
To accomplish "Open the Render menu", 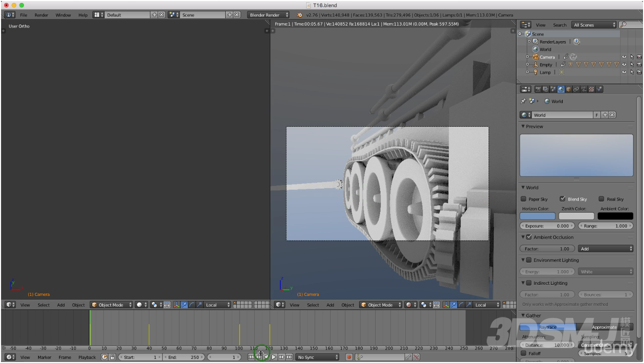I will [41, 15].
